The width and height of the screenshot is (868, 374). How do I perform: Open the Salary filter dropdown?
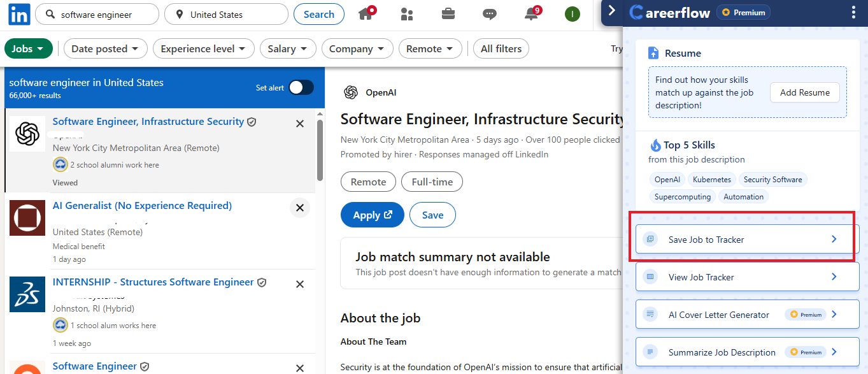coord(288,48)
